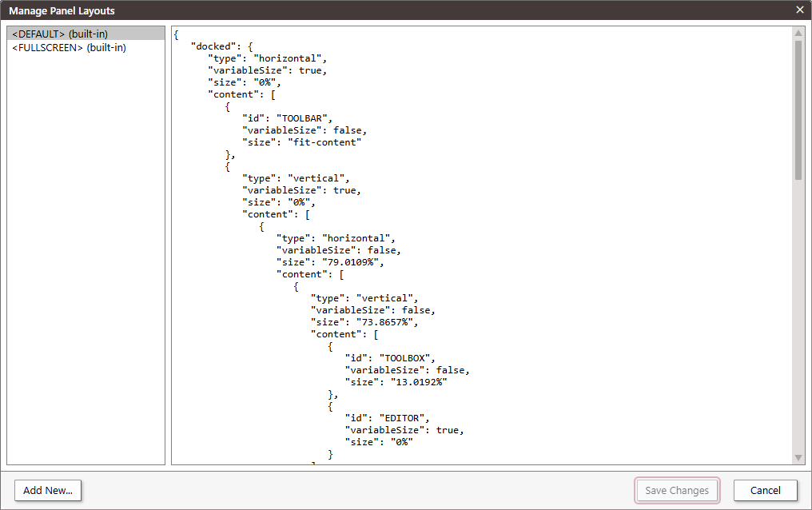Image resolution: width=812 pixels, height=510 pixels.
Task: Click the horizontal type value
Action: [x=289, y=58]
